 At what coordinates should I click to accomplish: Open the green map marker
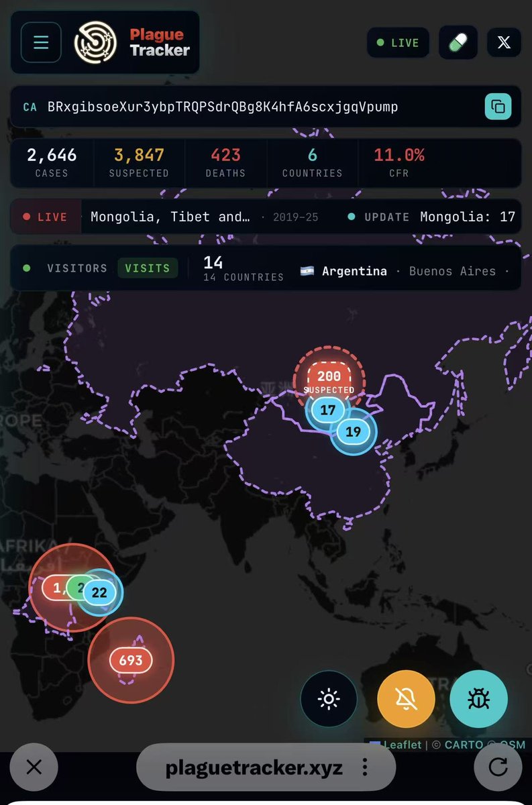pyautogui.click(x=76, y=588)
